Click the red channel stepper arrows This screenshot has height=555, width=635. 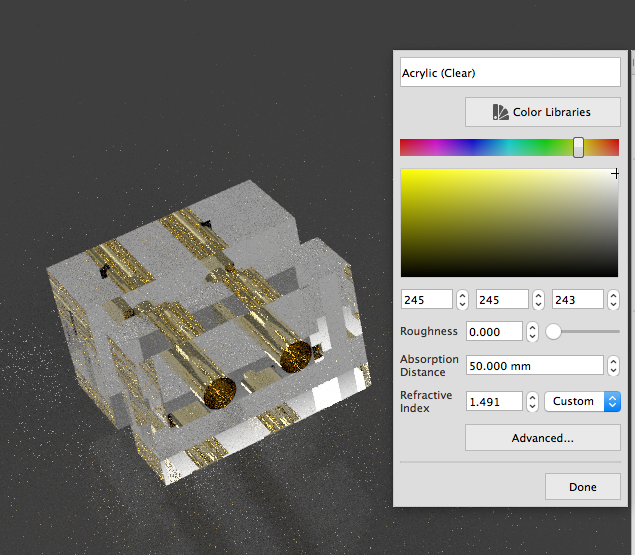pyautogui.click(x=462, y=300)
